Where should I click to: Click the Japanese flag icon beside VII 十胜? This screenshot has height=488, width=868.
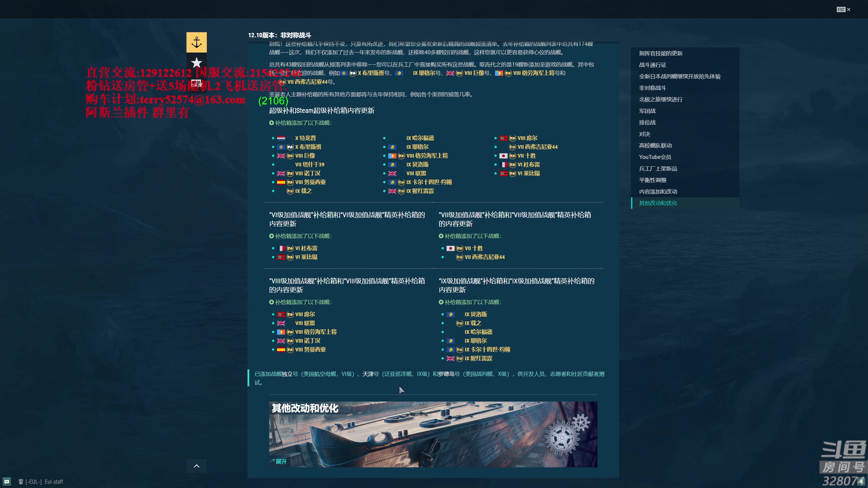[504, 156]
